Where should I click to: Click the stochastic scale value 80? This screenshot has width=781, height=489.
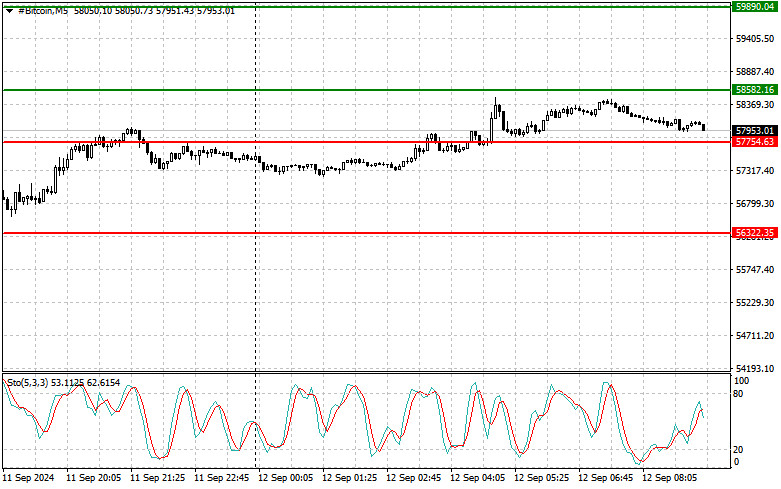(738, 394)
